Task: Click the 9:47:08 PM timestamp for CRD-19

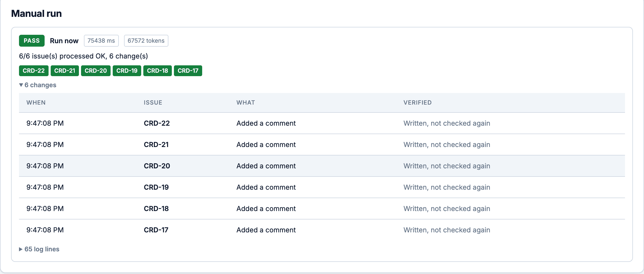Action: pyautogui.click(x=45, y=187)
